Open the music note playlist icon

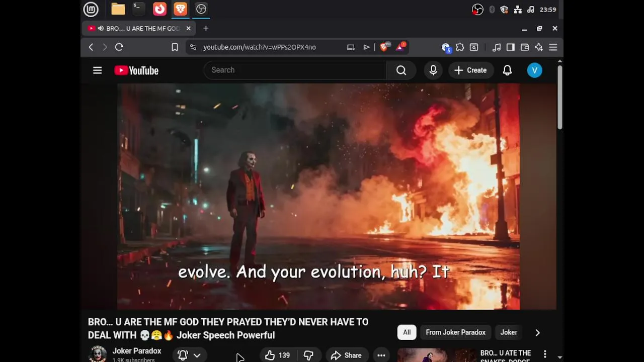(497, 47)
